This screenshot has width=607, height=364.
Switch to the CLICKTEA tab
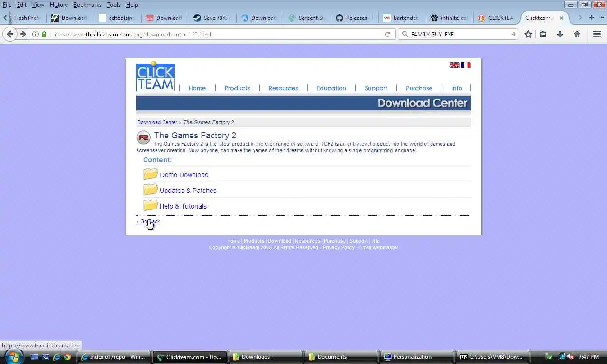click(497, 18)
